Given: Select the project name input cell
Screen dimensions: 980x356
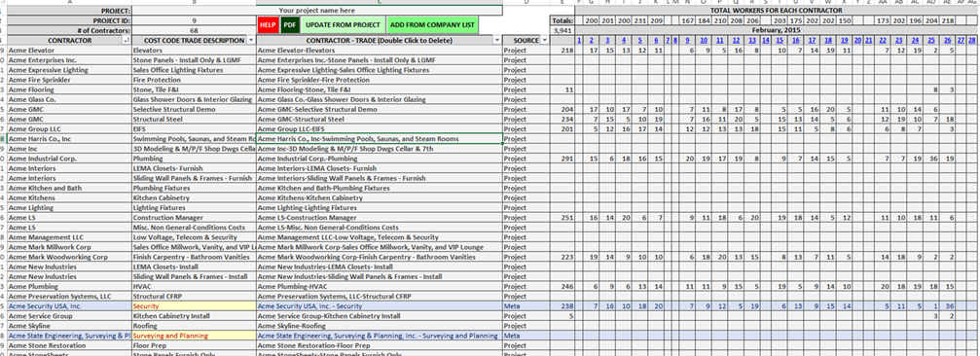Looking at the screenshot, I should pyautogui.click(x=317, y=11).
